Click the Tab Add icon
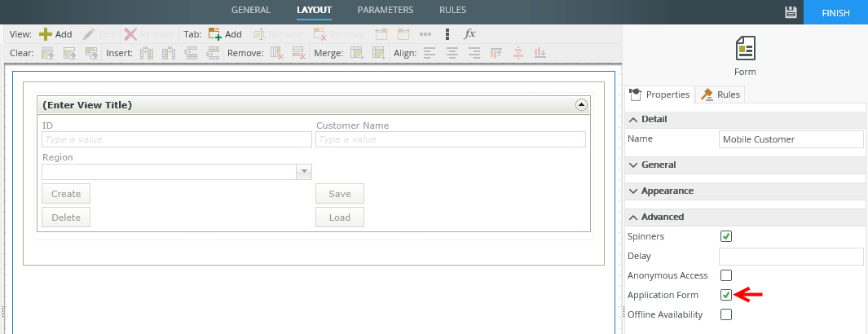Image resolution: width=868 pixels, height=334 pixels. [x=215, y=34]
